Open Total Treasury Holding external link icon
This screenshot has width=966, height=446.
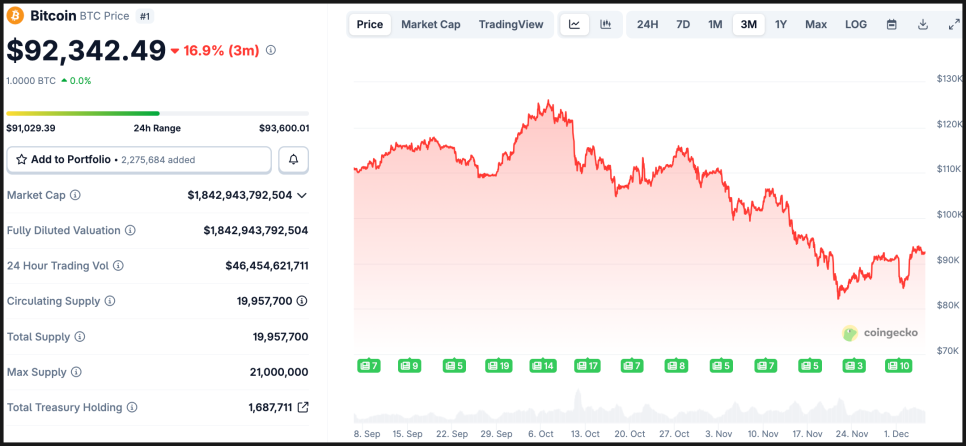click(x=303, y=407)
